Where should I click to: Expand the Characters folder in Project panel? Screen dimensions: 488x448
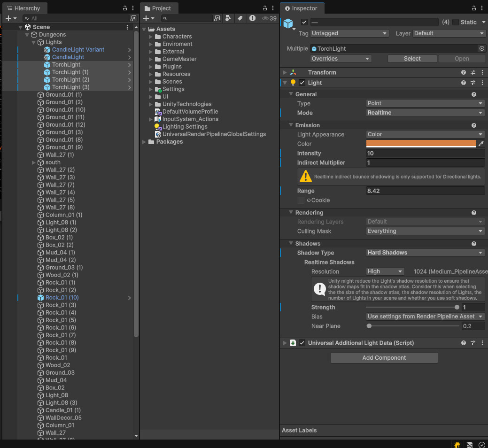click(150, 36)
